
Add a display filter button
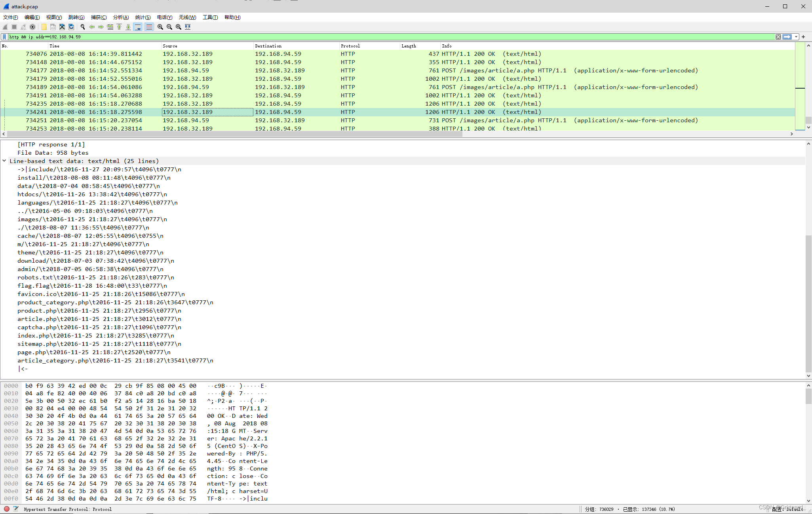[x=804, y=37]
